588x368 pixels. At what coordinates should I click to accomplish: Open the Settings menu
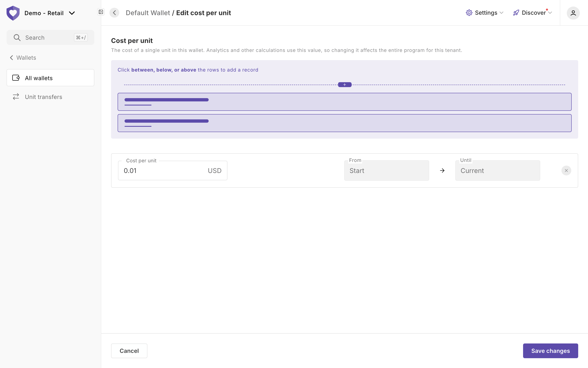tap(485, 13)
